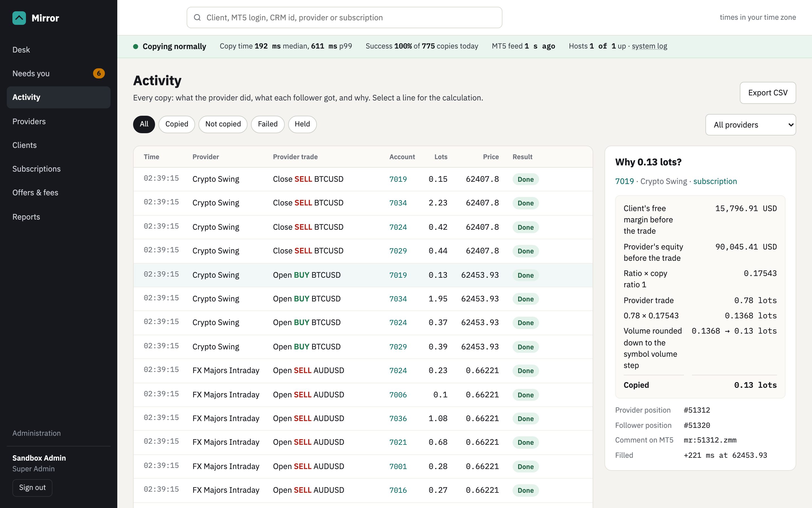Open Offers & fees in the sidebar
This screenshot has width=812, height=508.
pyautogui.click(x=58, y=192)
